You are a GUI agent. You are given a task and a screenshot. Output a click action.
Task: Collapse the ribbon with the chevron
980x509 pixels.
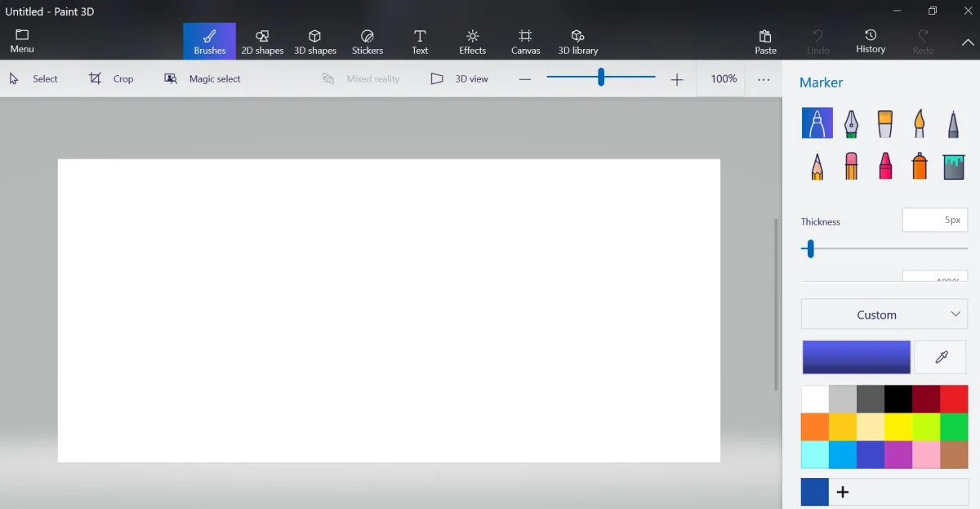click(x=968, y=42)
